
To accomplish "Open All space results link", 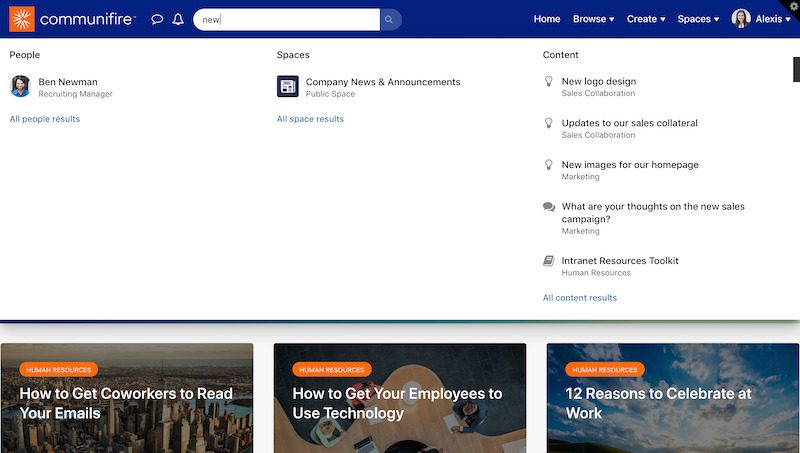I will [310, 119].
